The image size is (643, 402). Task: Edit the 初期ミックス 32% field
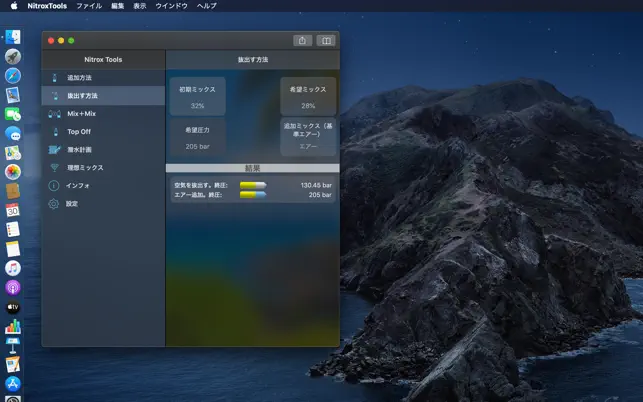point(197,96)
